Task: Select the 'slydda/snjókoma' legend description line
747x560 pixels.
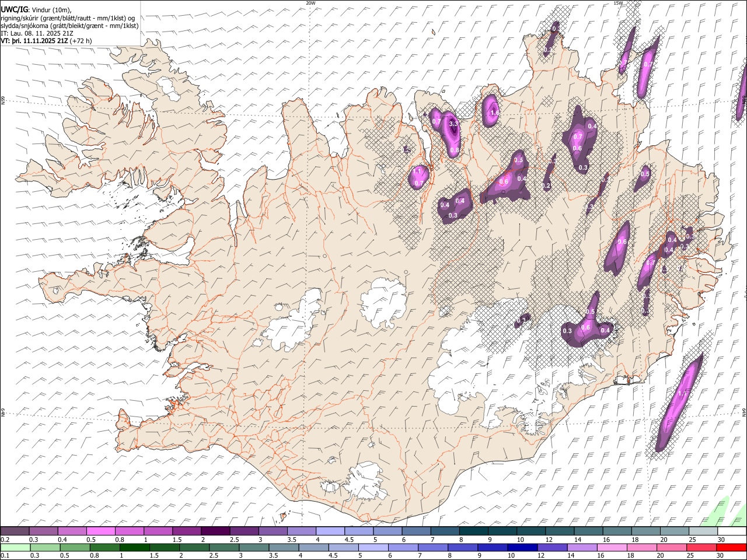Action: coord(70,26)
